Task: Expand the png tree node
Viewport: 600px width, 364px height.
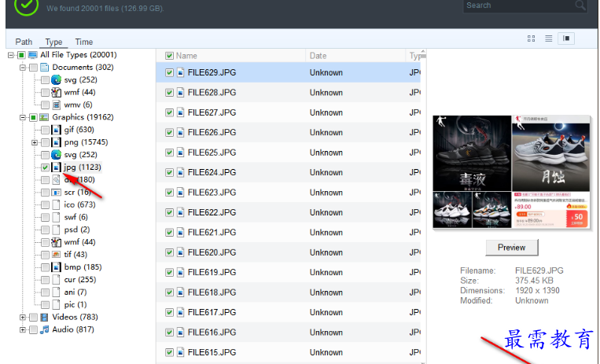Action: tap(35, 142)
